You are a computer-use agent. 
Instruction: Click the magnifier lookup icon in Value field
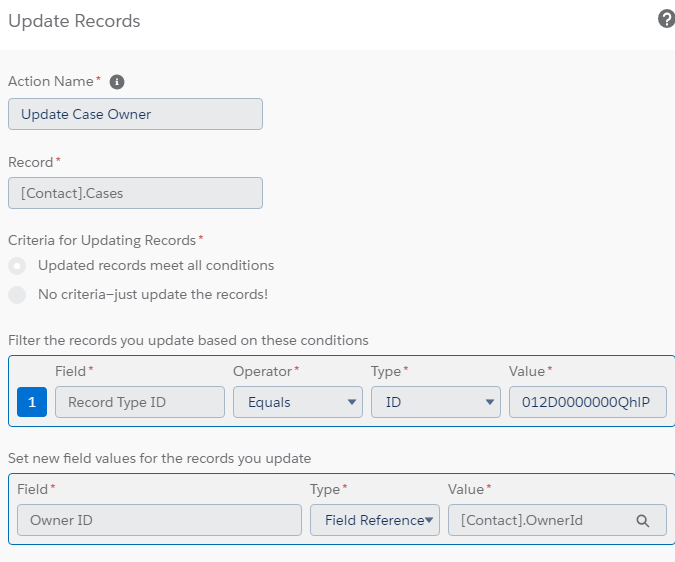[643, 520]
